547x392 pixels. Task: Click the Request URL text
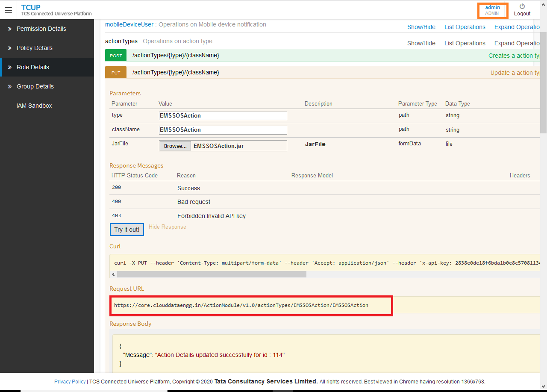tap(241, 305)
